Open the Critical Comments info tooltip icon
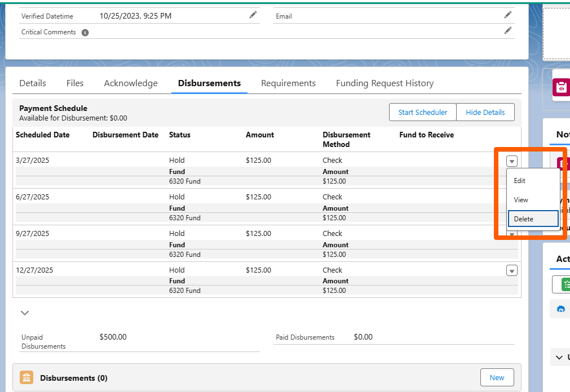The width and height of the screenshot is (570, 392). (x=85, y=33)
